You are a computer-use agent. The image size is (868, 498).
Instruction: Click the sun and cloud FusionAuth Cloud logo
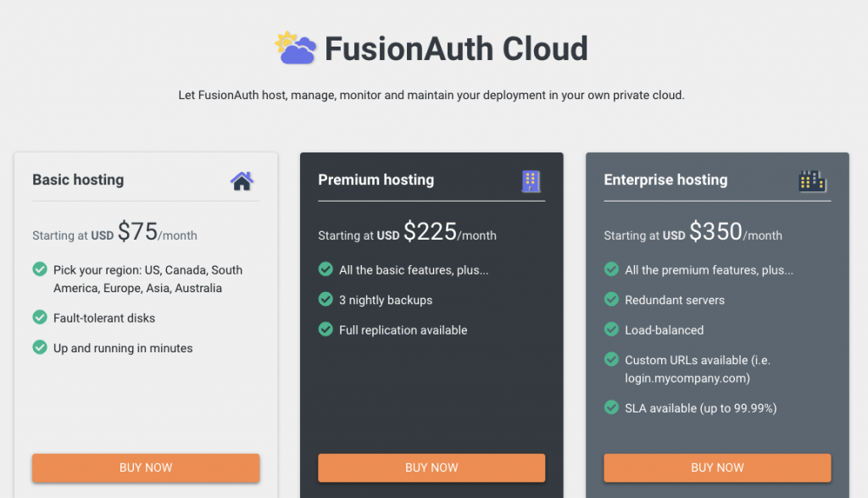296,47
